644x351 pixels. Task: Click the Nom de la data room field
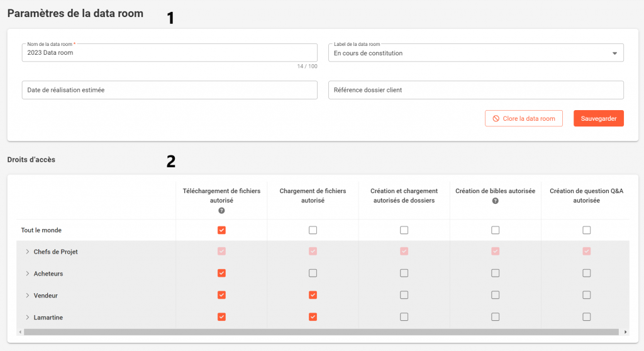coord(169,53)
